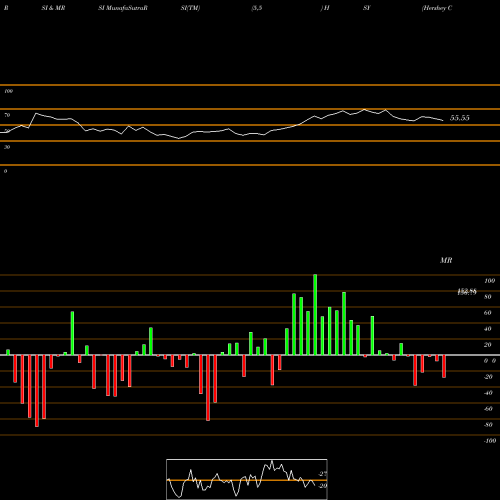Viewport: 500px width, 500px height.
Task: Click the 'SI(TM)' header text
Action: (190, 8)
